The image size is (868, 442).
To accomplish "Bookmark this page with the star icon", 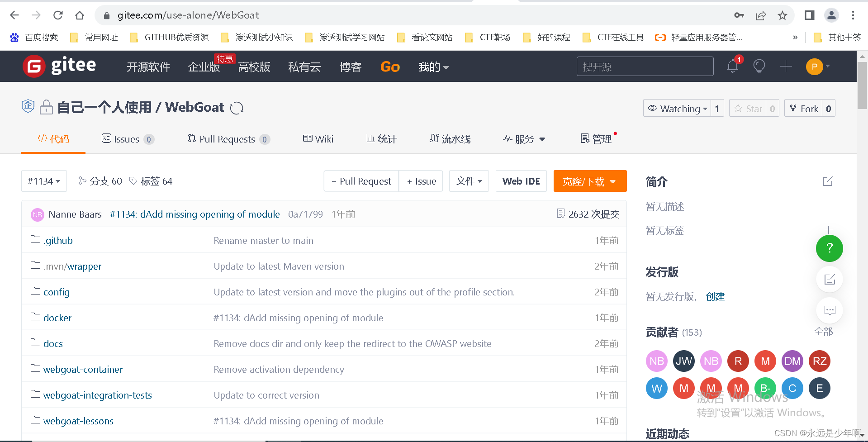I will pos(783,16).
